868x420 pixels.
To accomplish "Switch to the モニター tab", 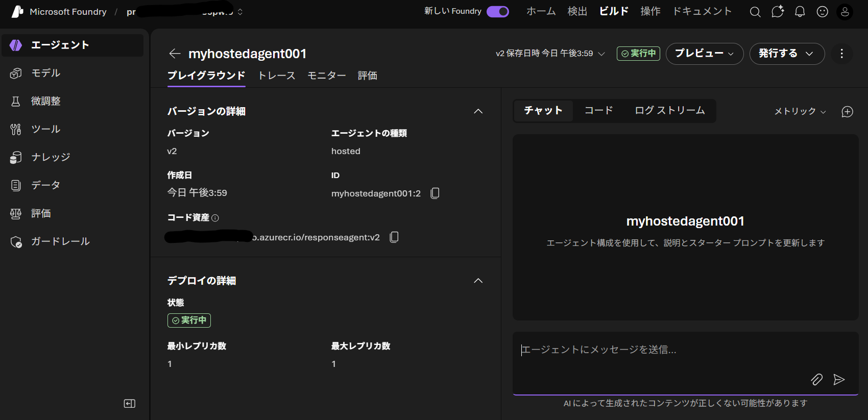I will point(327,76).
